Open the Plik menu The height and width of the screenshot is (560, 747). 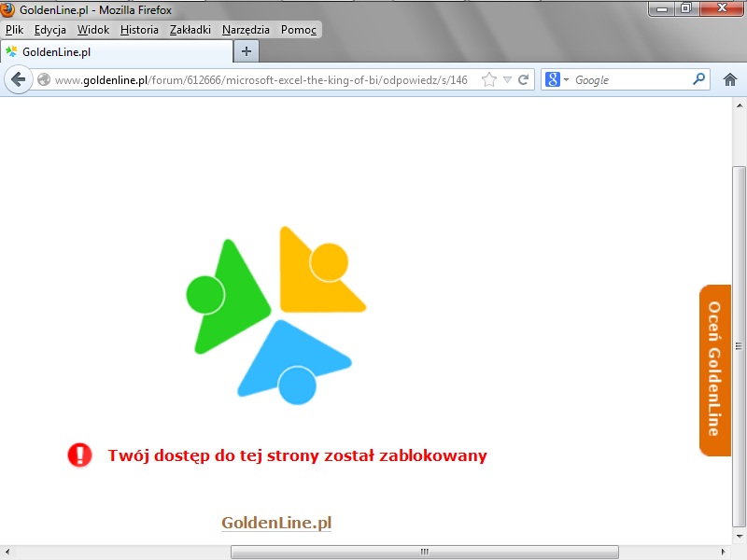[14, 30]
